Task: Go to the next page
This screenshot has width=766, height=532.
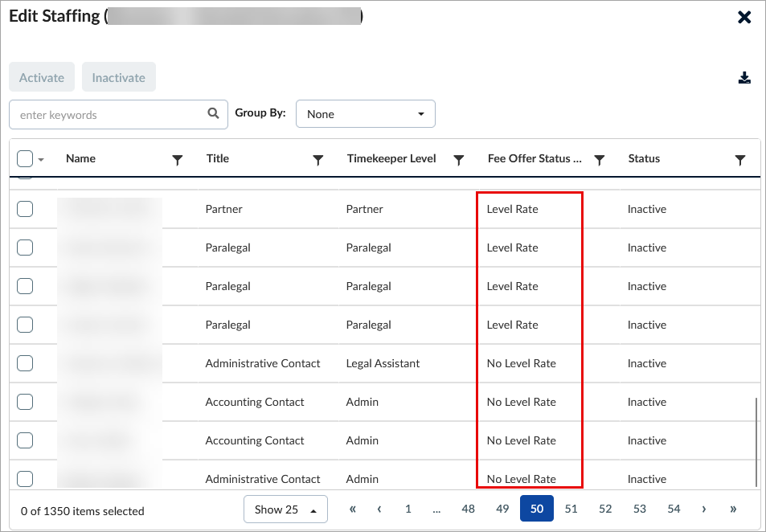Action: pyautogui.click(x=704, y=509)
